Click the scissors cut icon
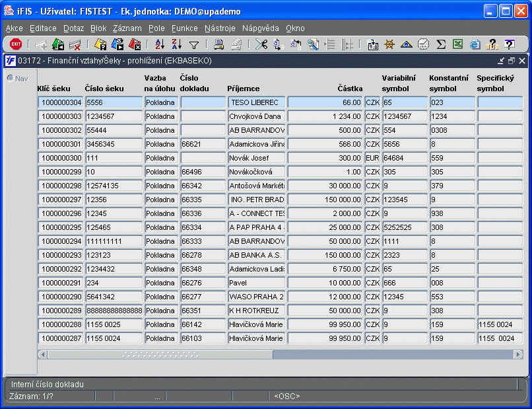532x409 pixels. (x=261, y=44)
